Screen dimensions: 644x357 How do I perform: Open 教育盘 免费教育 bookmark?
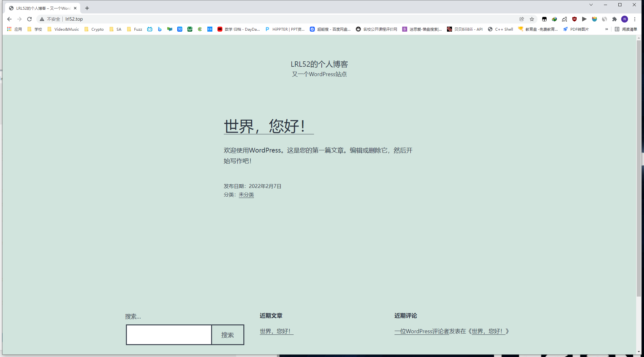(538, 29)
